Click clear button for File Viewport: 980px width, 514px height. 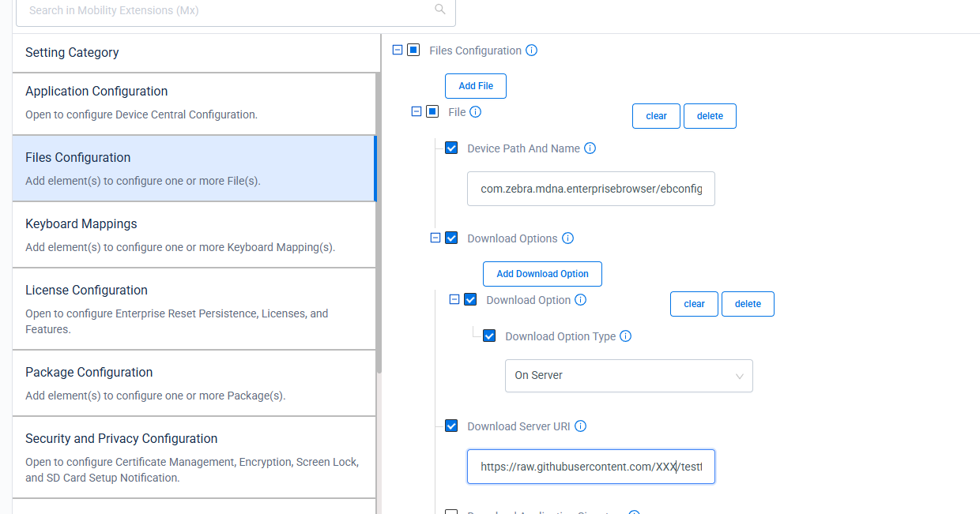[656, 116]
